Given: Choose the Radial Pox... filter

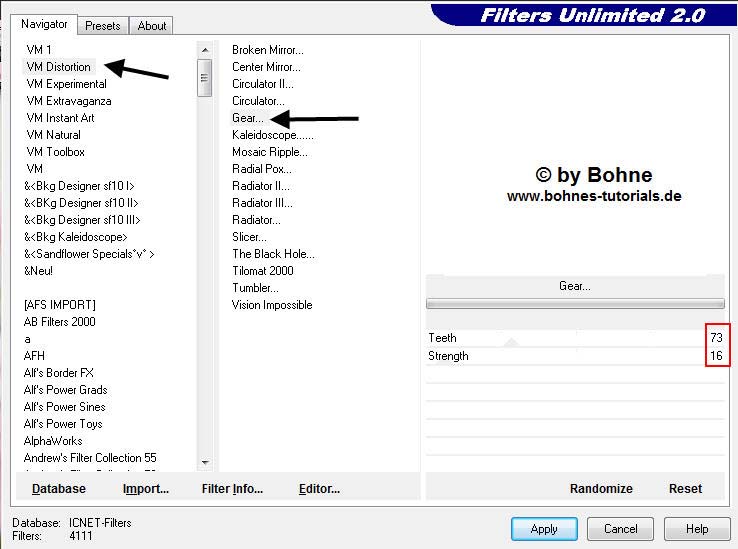Looking at the screenshot, I should point(262,169).
